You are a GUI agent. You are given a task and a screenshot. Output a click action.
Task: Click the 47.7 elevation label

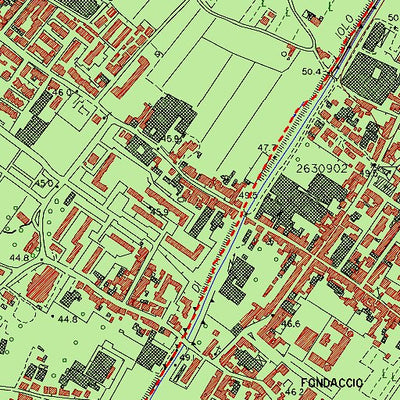tap(268, 147)
